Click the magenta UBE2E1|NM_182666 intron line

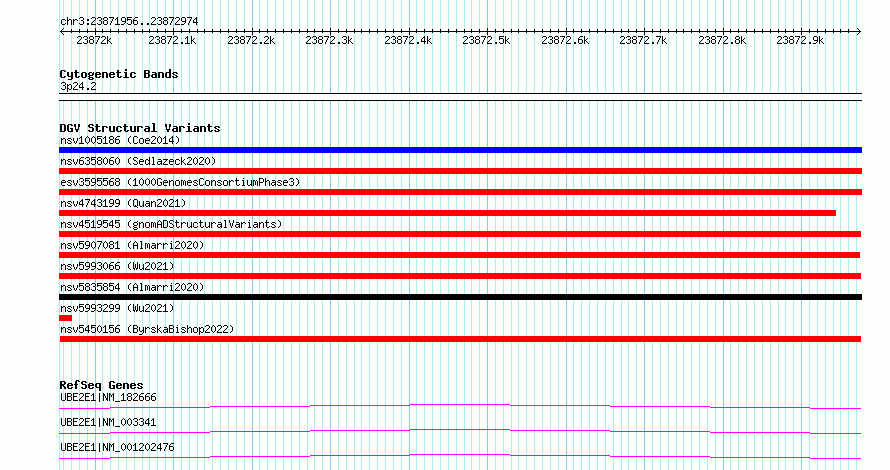[x=460, y=406]
